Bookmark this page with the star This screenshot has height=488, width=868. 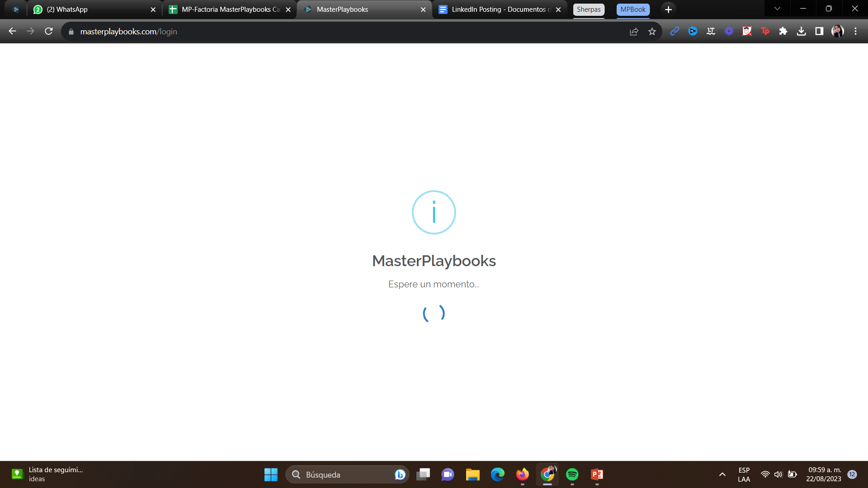click(x=652, y=32)
